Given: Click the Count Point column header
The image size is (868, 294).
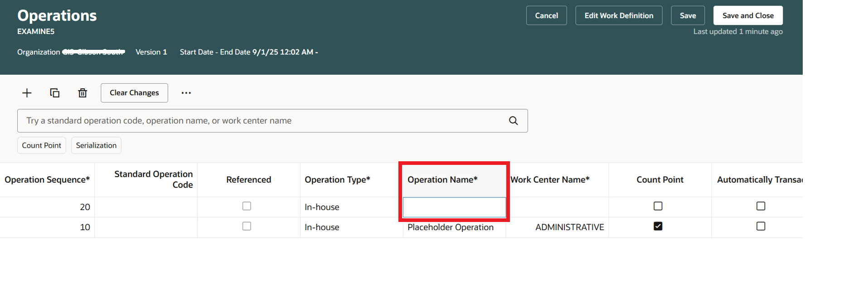Looking at the screenshot, I should [660, 180].
